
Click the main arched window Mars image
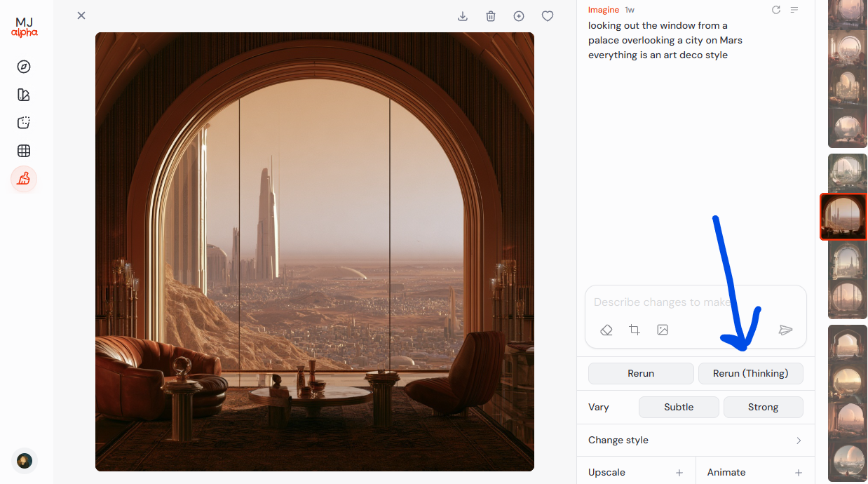[315, 251]
